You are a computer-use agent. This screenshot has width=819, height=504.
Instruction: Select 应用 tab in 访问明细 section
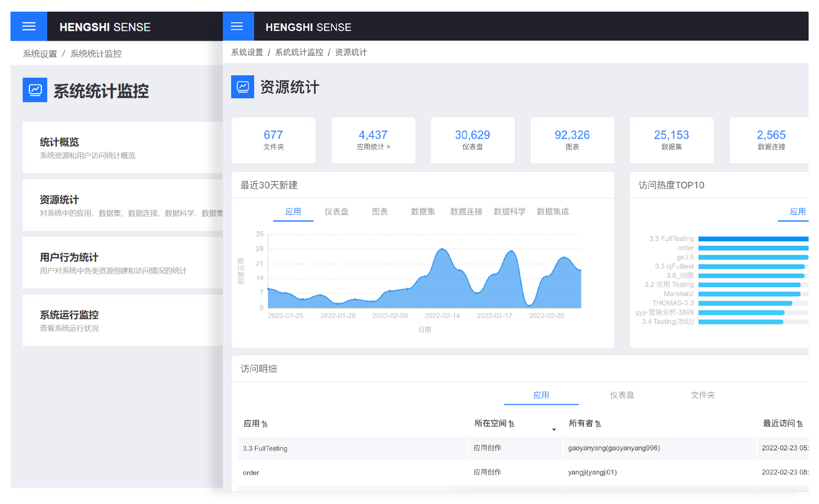click(x=541, y=395)
